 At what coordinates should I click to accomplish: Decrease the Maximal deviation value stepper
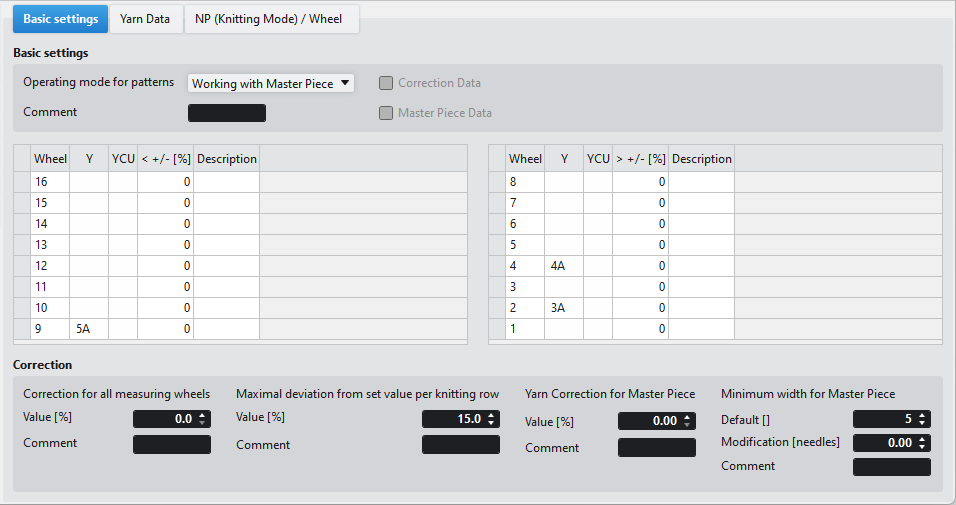click(492, 423)
